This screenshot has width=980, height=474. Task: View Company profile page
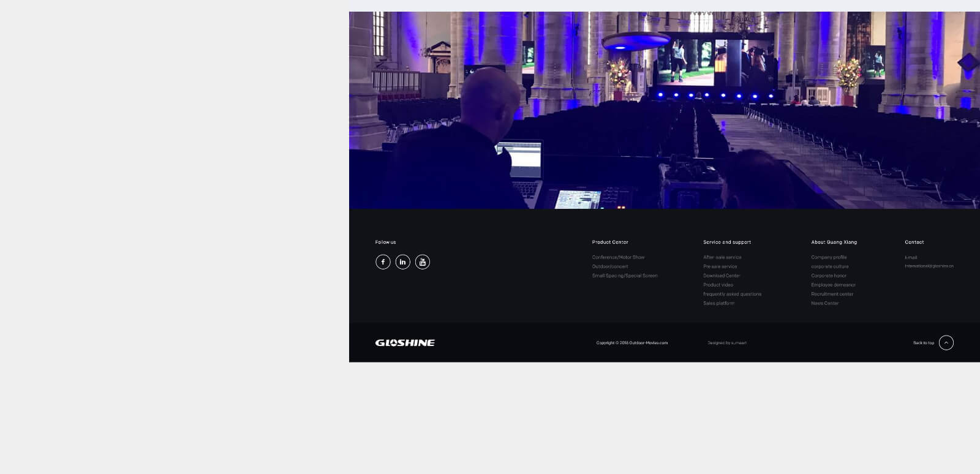[829, 257]
